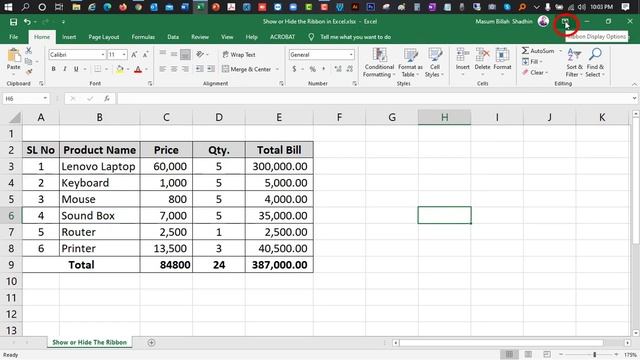Toggle Wrap Text
This screenshot has height=360, width=640.
[239, 54]
